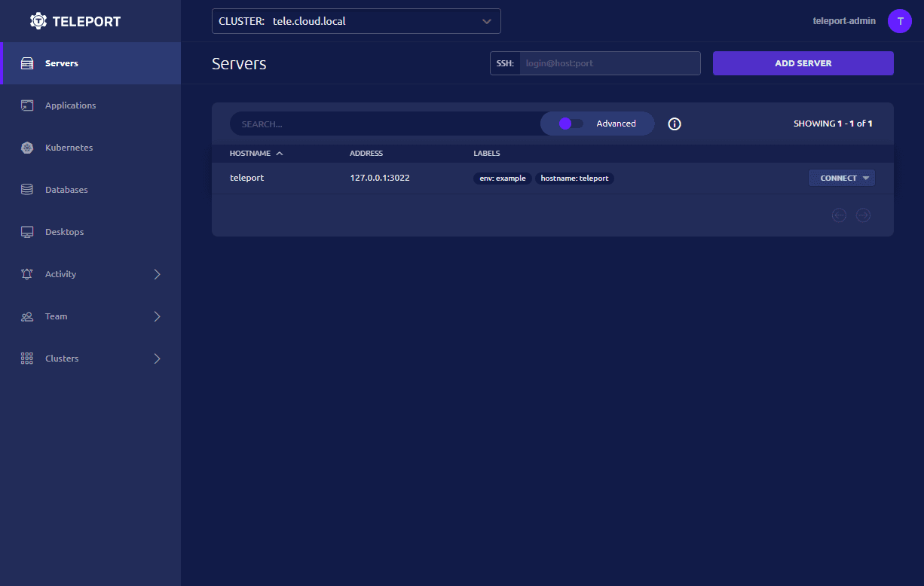
Task: Open the Applications section
Action: 90,105
